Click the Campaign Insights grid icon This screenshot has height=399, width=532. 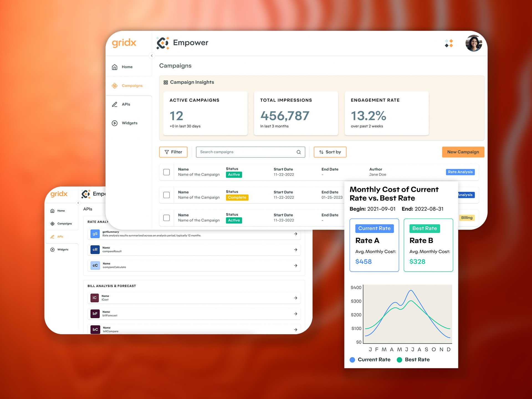coord(166,82)
